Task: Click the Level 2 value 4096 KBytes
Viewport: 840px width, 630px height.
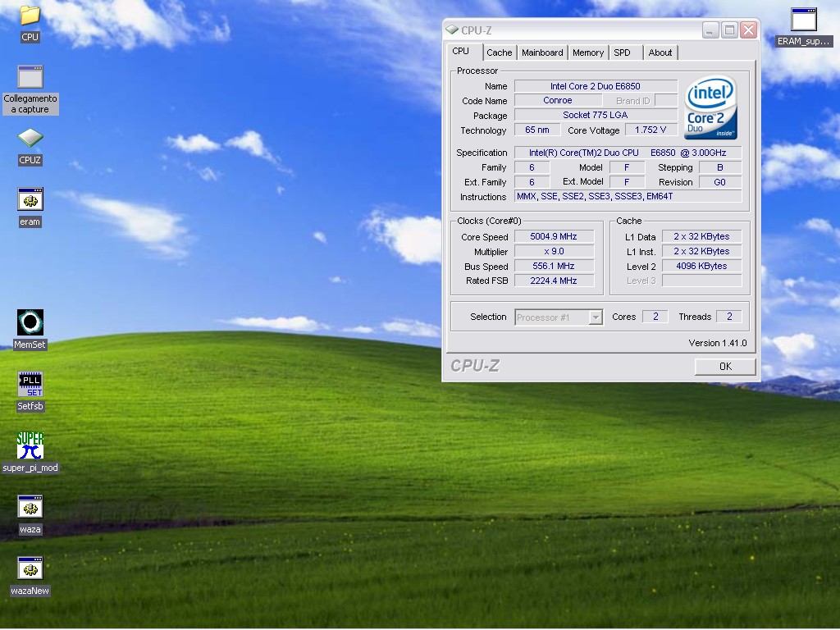Action: click(x=702, y=266)
